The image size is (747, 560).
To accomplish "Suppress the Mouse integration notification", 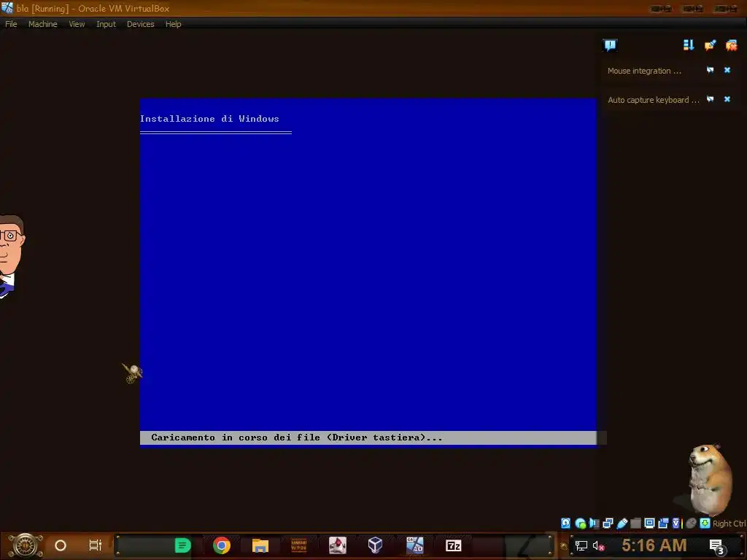I will (x=711, y=70).
